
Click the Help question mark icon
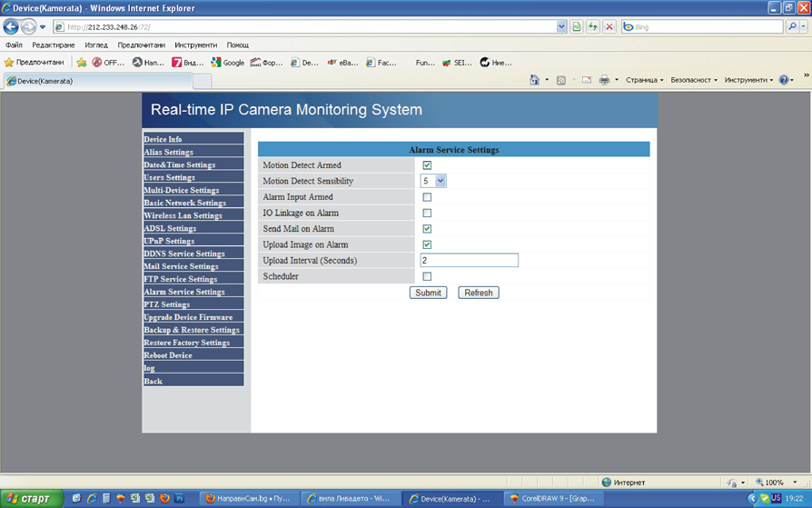tap(783, 80)
